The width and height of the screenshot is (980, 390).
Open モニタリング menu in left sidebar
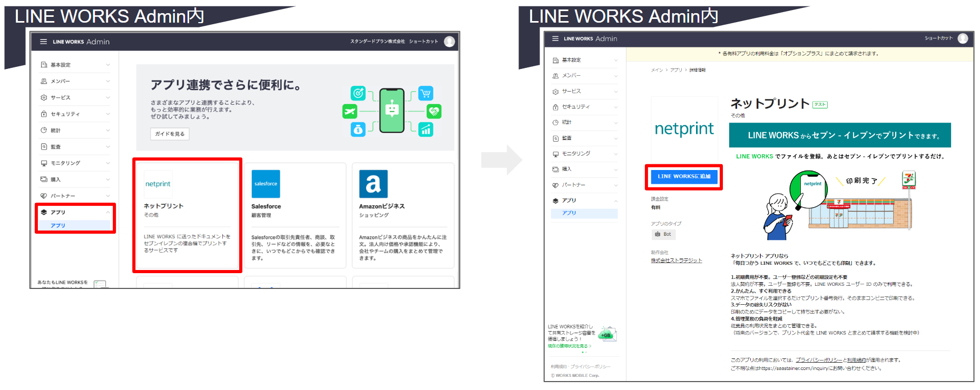click(75, 163)
